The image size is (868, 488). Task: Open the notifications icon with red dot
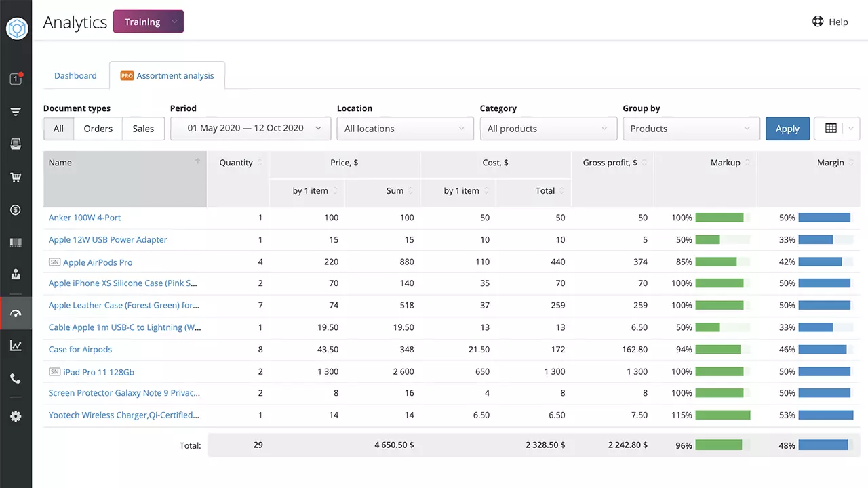pos(16,79)
